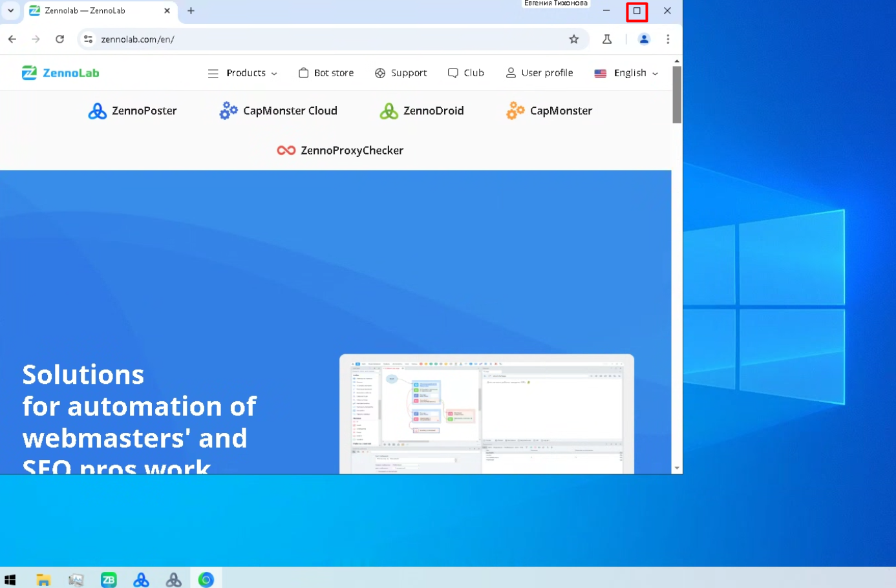Image resolution: width=896 pixels, height=588 pixels.
Task: Click the browser forward arrow
Action: pos(36,39)
